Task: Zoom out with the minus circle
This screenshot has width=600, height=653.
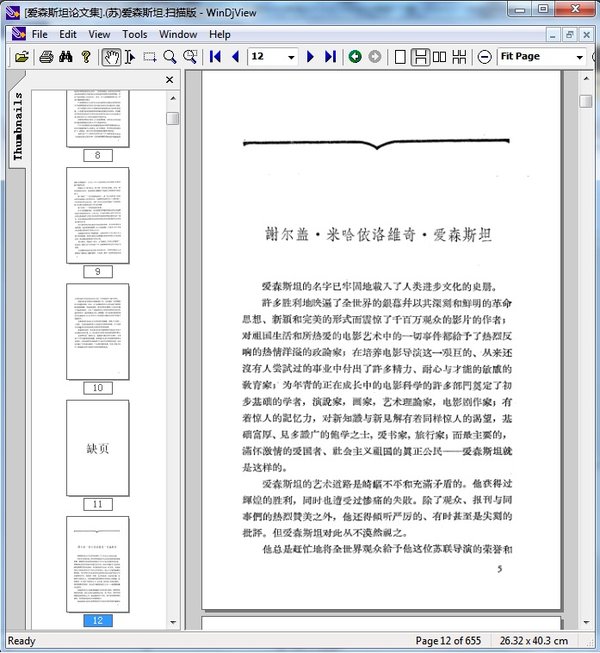Action: pos(485,57)
